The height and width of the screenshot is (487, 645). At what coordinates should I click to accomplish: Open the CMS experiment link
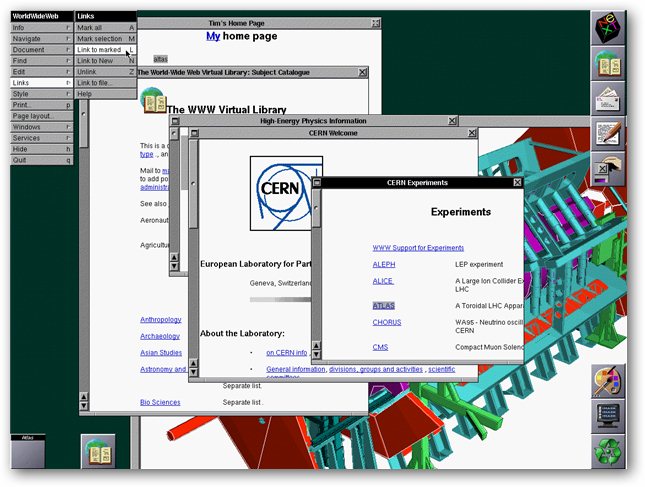[380, 347]
